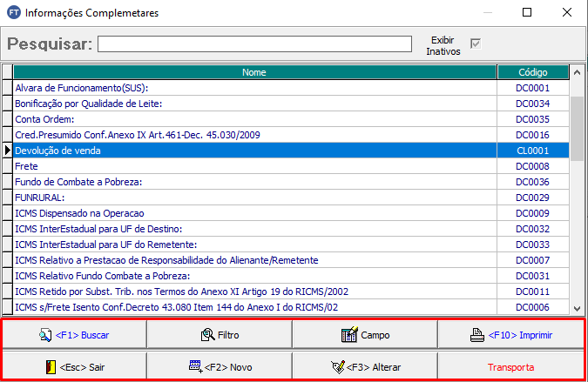Click the new record icon on Novo

195,366
